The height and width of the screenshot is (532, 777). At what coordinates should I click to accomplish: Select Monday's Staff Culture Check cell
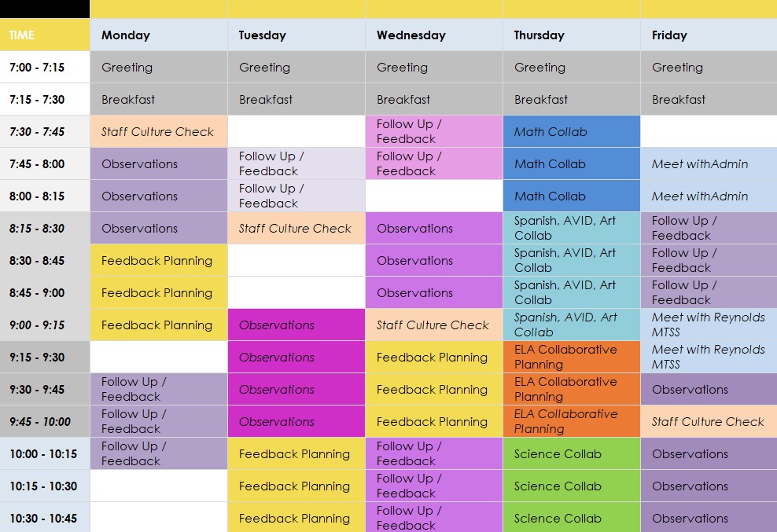coord(159,131)
